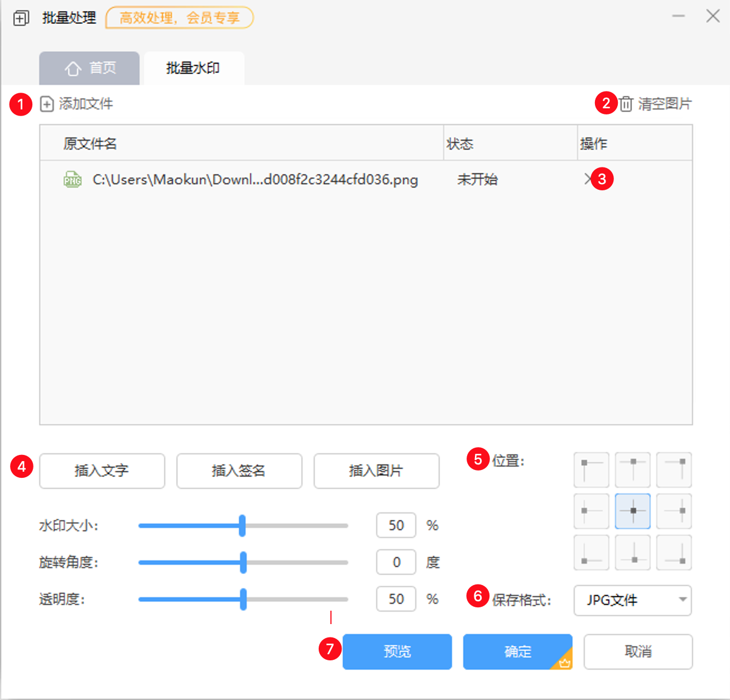
Task: Select the top-center watermark position icon
Action: click(632, 469)
